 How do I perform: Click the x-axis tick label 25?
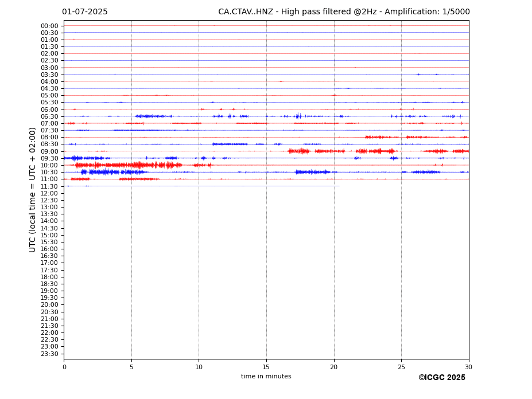click(401, 367)
